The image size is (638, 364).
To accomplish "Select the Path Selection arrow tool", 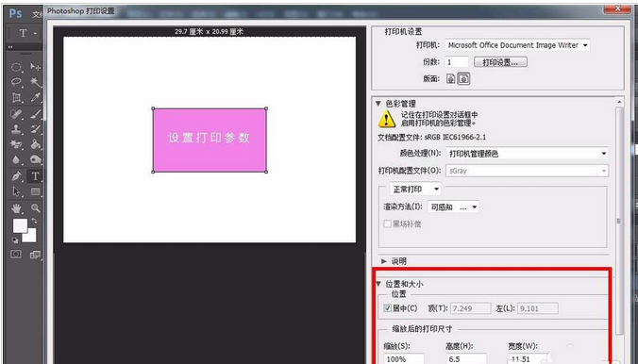I will (16, 191).
